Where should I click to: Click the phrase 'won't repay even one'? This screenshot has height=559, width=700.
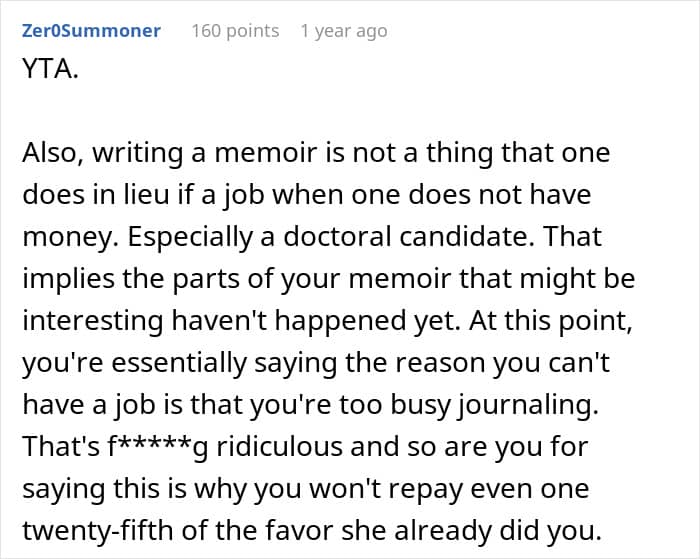(449, 489)
